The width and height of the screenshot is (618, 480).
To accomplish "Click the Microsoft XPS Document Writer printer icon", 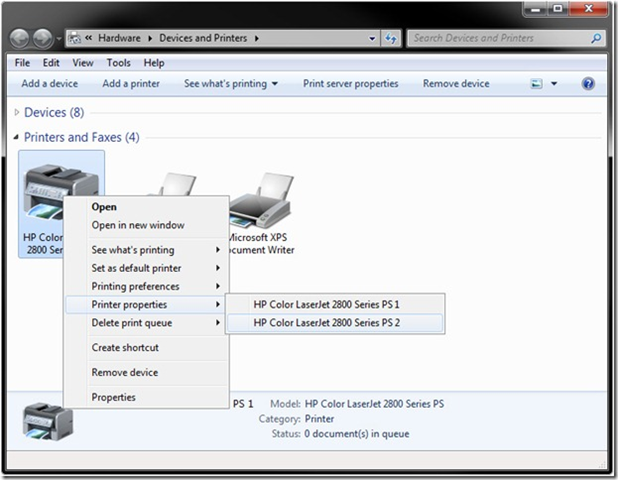I will coord(261,200).
